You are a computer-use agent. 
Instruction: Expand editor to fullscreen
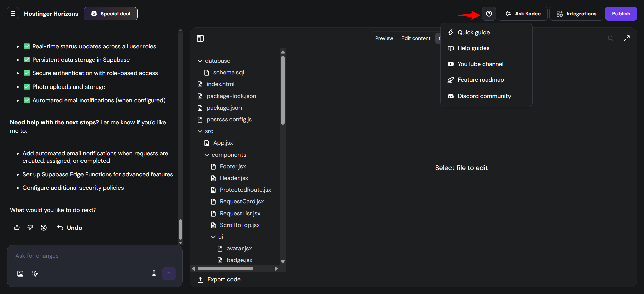coord(627,38)
